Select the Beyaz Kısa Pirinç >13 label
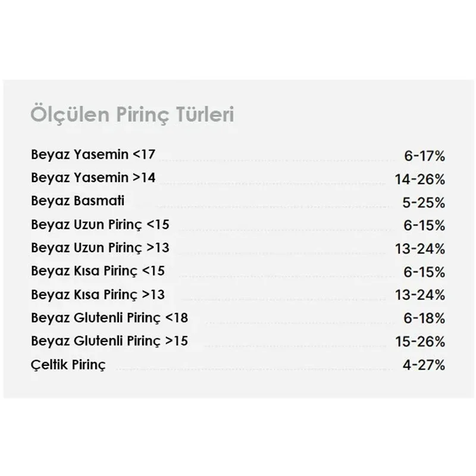 (98, 295)
